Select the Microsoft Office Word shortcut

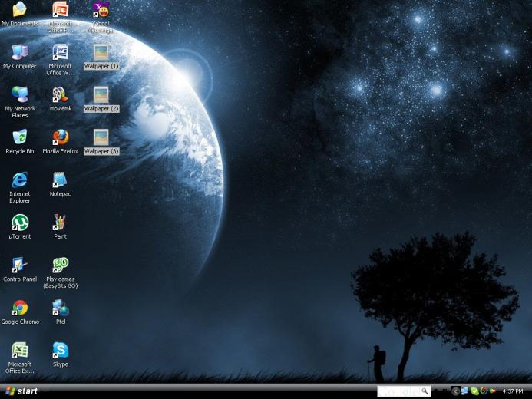click(61, 60)
